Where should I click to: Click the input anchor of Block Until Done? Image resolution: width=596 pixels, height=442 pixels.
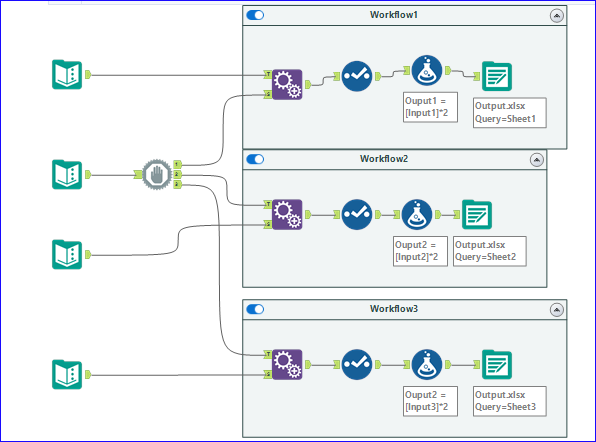pyautogui.click(x=138, y=175)
